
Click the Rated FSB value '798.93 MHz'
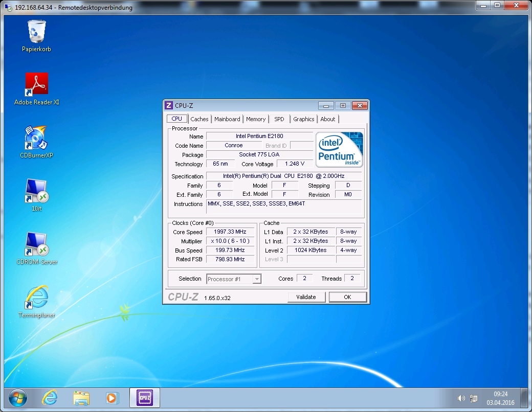[x=230, y=259]
